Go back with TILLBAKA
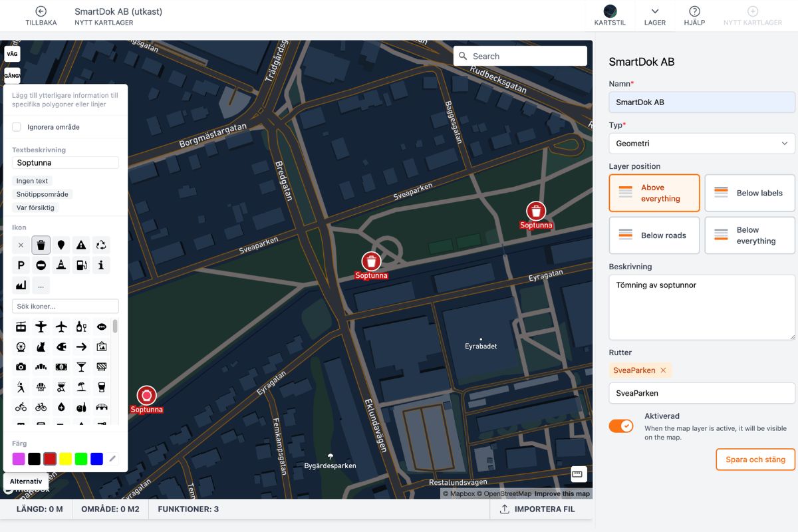Viewport: 798px width, 532px height. point(41,16)
